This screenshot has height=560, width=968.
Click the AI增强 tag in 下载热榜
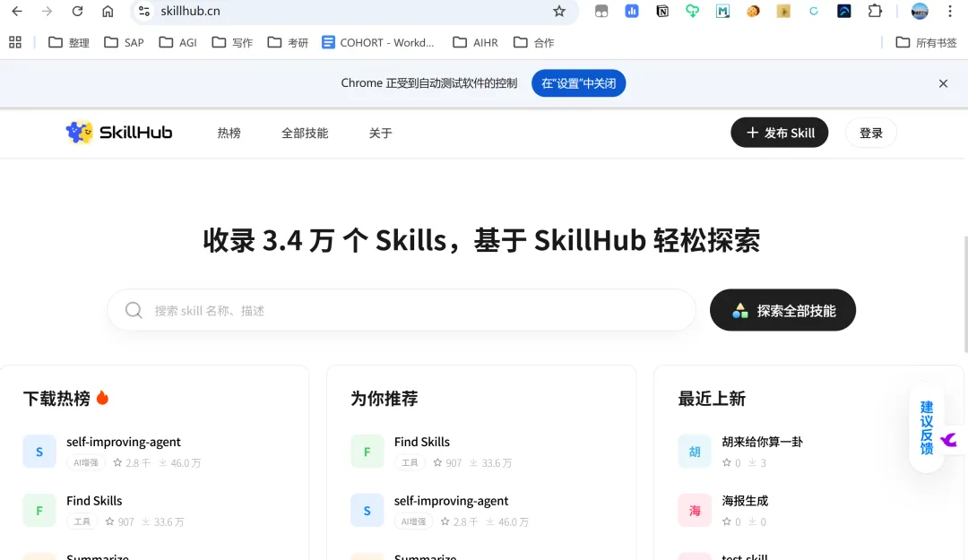click(86, 462)
